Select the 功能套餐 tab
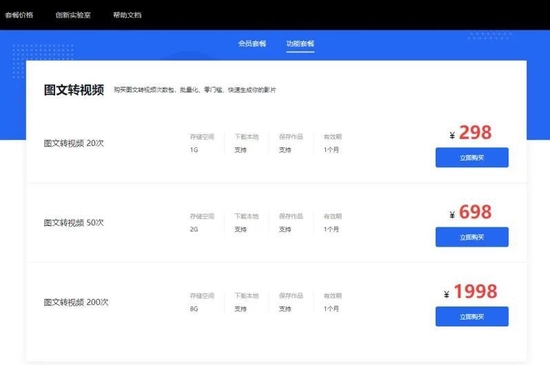This screenshot has width=550, height=365. (300, 44)
